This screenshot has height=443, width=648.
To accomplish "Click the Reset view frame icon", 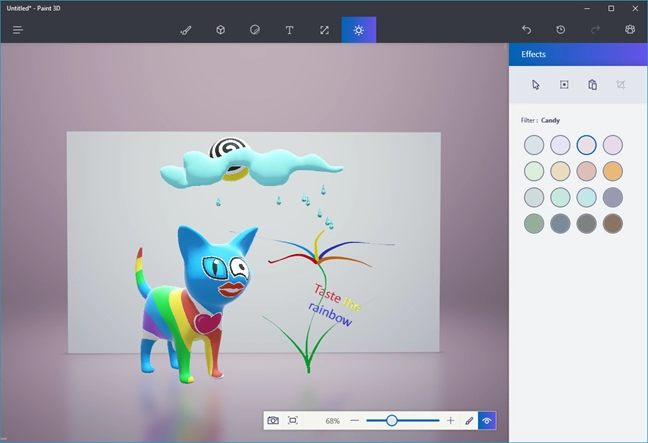I will tap(293, 421).
